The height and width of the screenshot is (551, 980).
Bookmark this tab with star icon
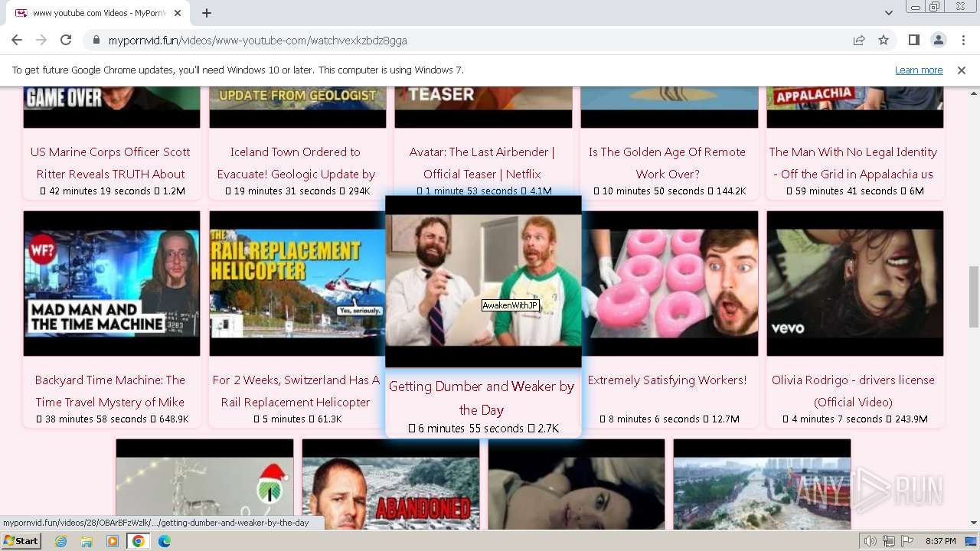(x=884, y=40)
